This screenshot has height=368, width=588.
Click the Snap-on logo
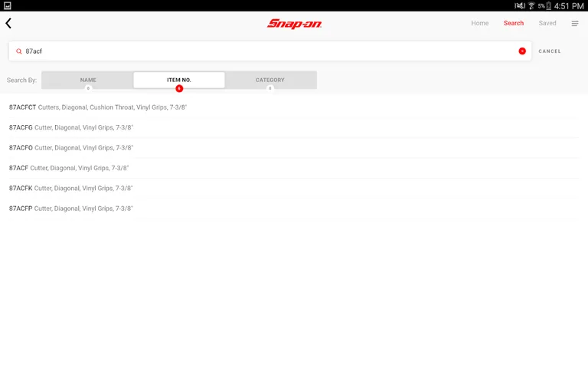point(294,24)
